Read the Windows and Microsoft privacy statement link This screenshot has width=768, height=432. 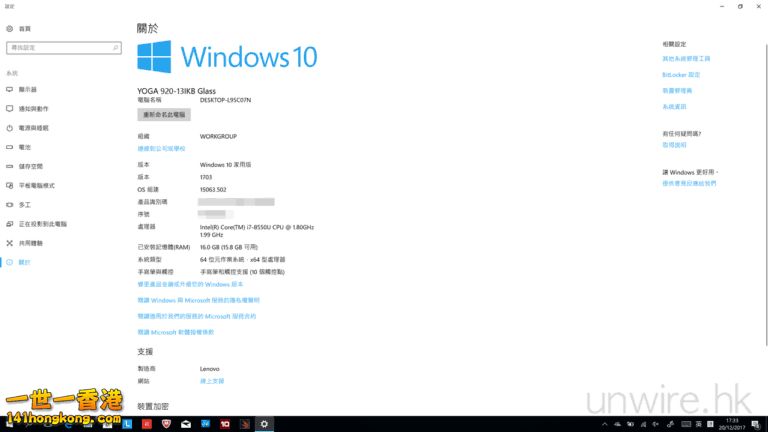198,300
